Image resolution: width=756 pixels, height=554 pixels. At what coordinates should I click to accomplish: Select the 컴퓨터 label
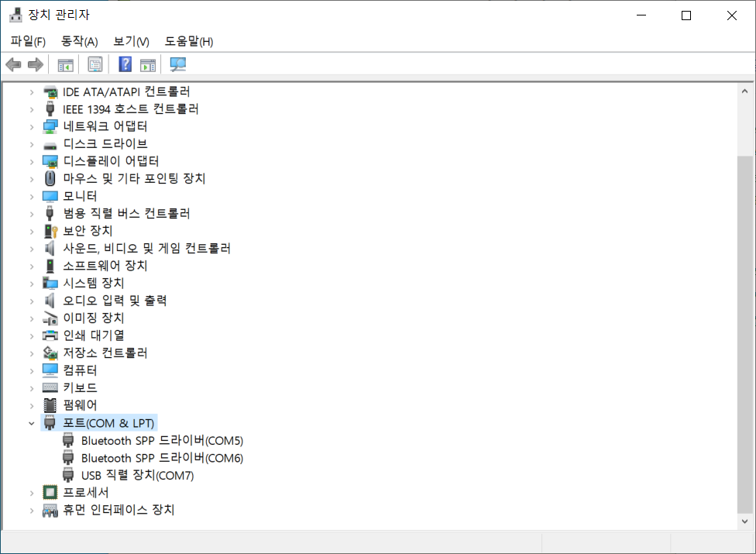coord(80,370)
